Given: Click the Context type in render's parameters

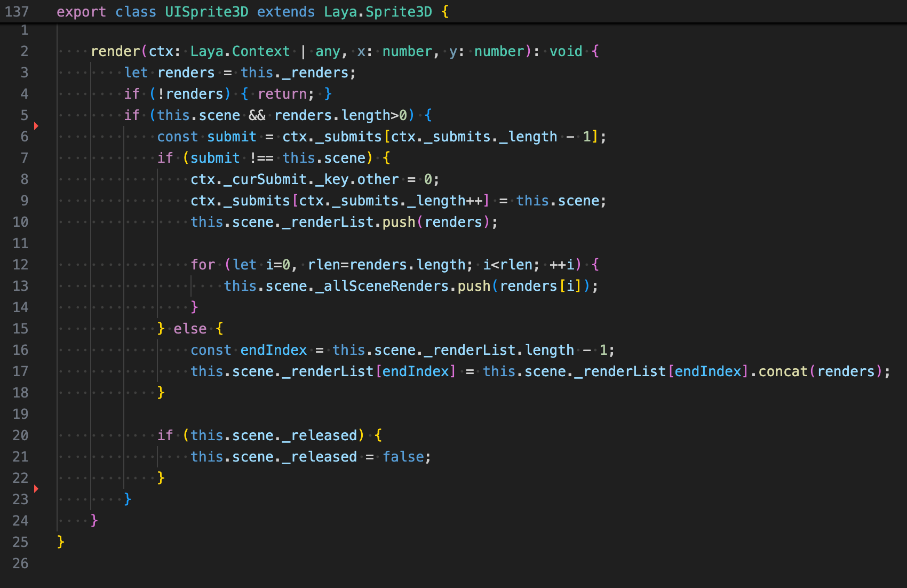Looking at the screenshot, I should point(261,51).
